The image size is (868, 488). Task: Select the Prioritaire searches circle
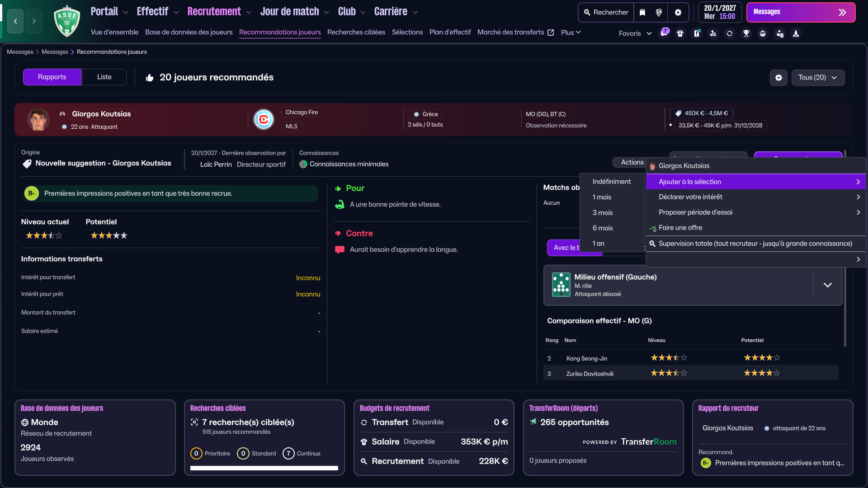(x=196, y=453)
